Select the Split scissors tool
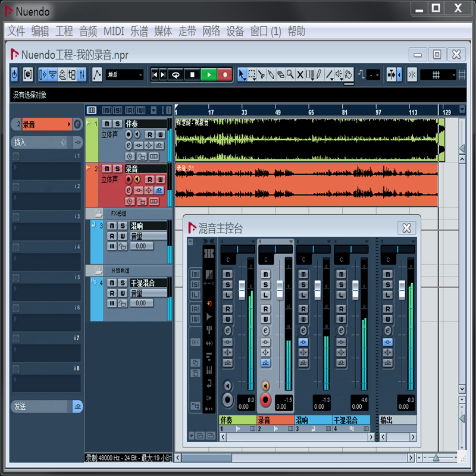Viewport: 476px width, 476px height. click(x=261, y=75)
